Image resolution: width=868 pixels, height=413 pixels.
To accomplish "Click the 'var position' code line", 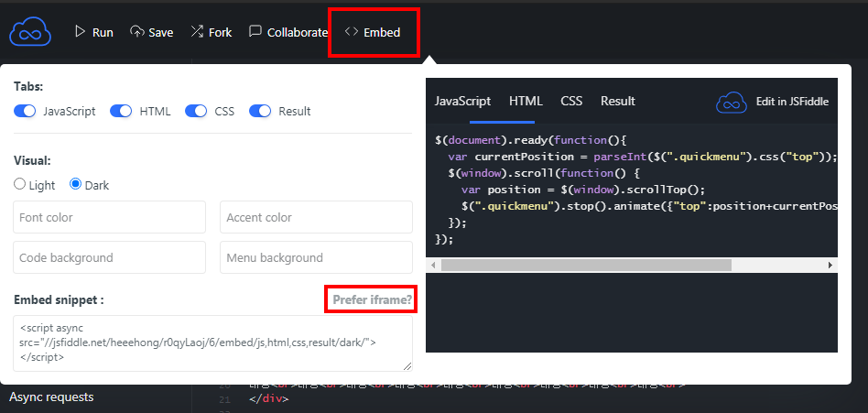I will click(583, 190).
